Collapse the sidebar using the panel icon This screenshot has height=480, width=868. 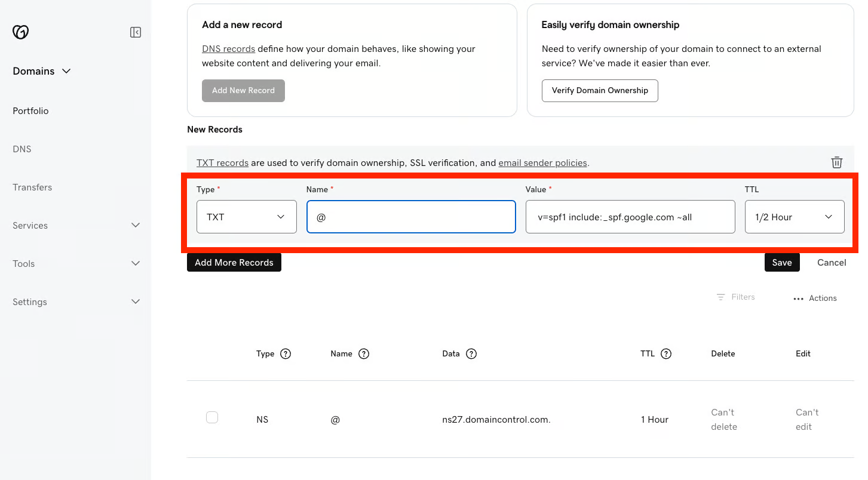136,32
